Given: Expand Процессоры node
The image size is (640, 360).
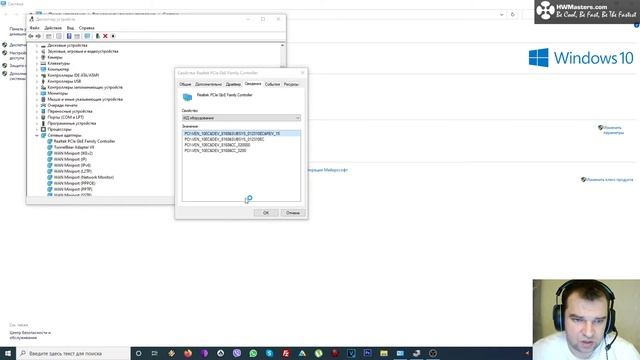Looking at the screenshot, I should pos(37,129).
